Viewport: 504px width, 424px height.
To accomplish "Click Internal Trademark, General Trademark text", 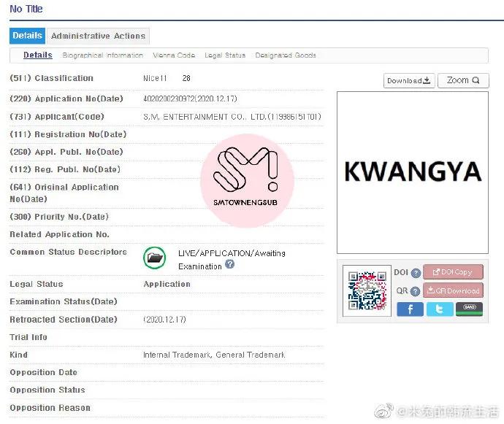I will (214, 355).
